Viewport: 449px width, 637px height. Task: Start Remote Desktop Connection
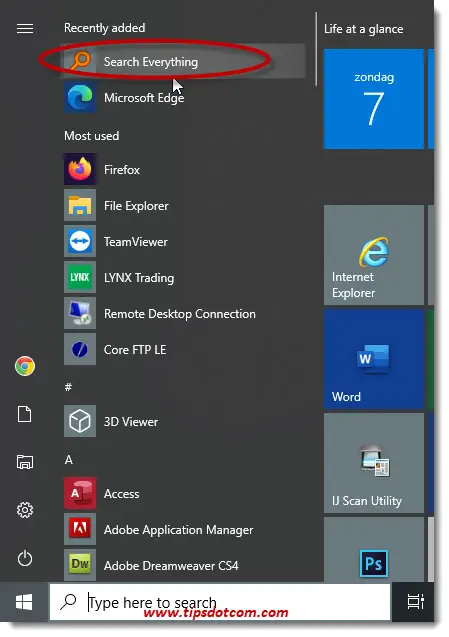[183, 314]
